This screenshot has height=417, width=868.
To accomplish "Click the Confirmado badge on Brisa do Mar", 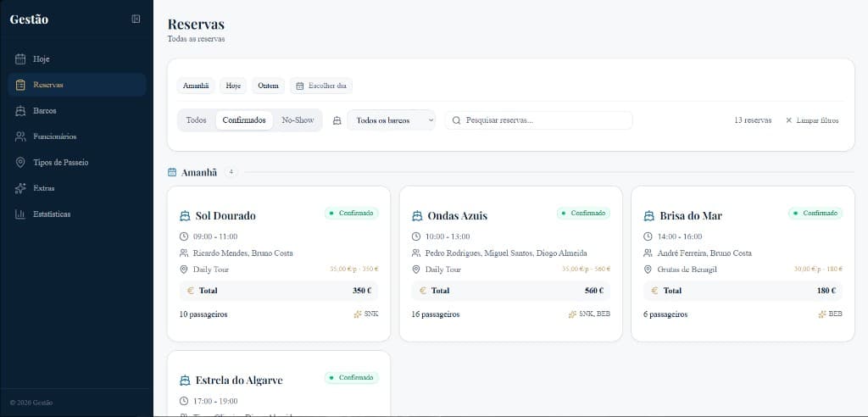I will (815, 213).
